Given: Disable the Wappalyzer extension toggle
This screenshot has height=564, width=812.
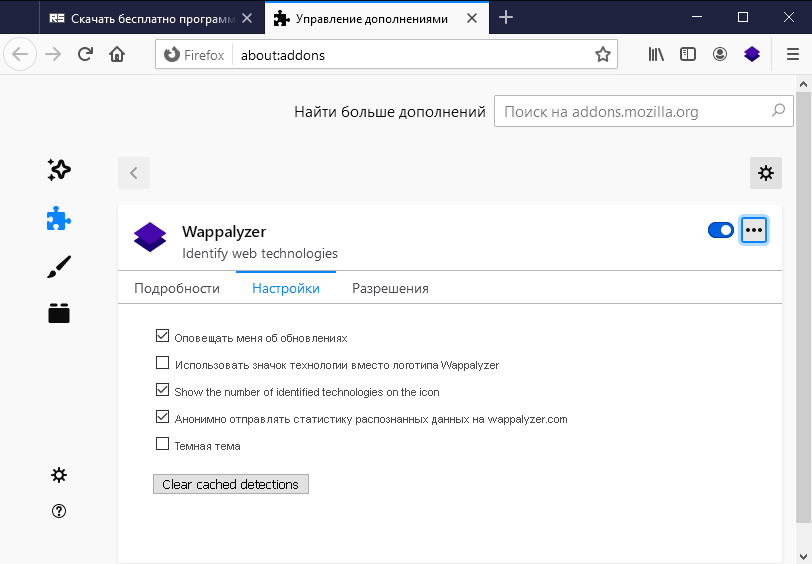Looking at the screenshot, I should coord(721,230).
